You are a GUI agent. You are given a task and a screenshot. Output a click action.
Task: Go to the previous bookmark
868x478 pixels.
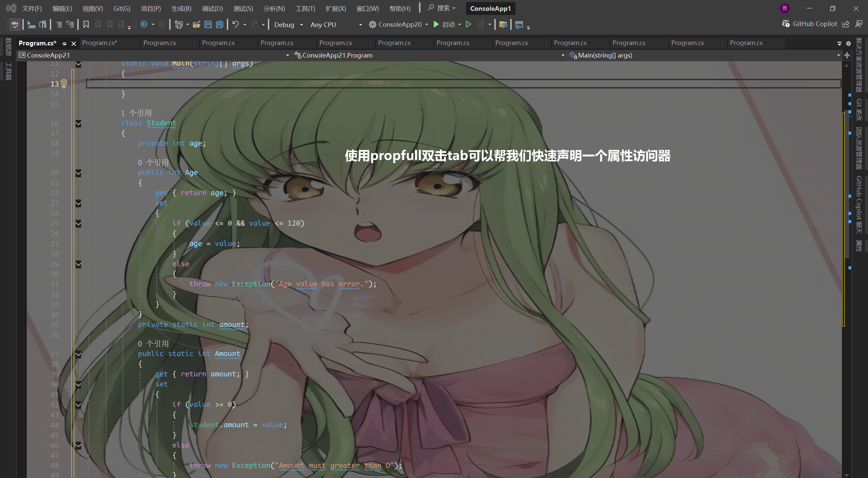[x=98, y=24]
